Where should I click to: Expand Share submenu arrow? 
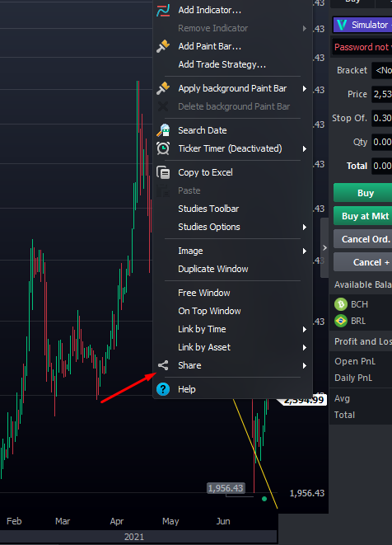click(305, 365)
